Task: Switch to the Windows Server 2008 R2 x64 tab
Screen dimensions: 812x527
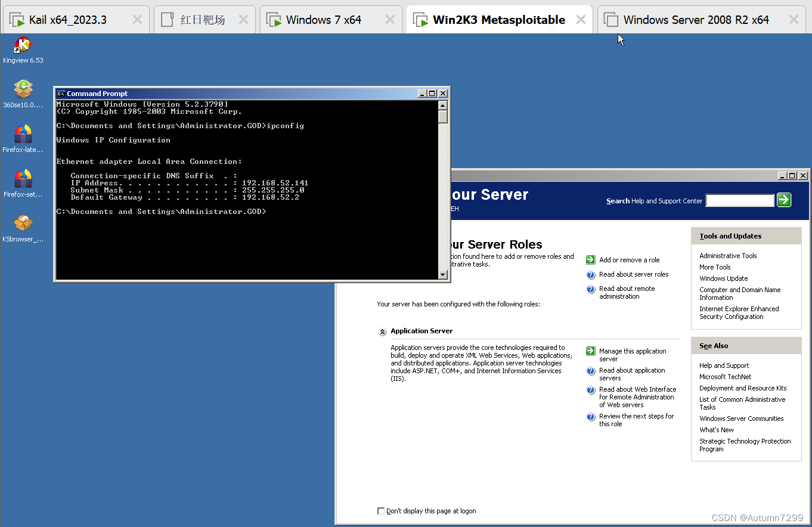Action: click(x=702, y=20)
